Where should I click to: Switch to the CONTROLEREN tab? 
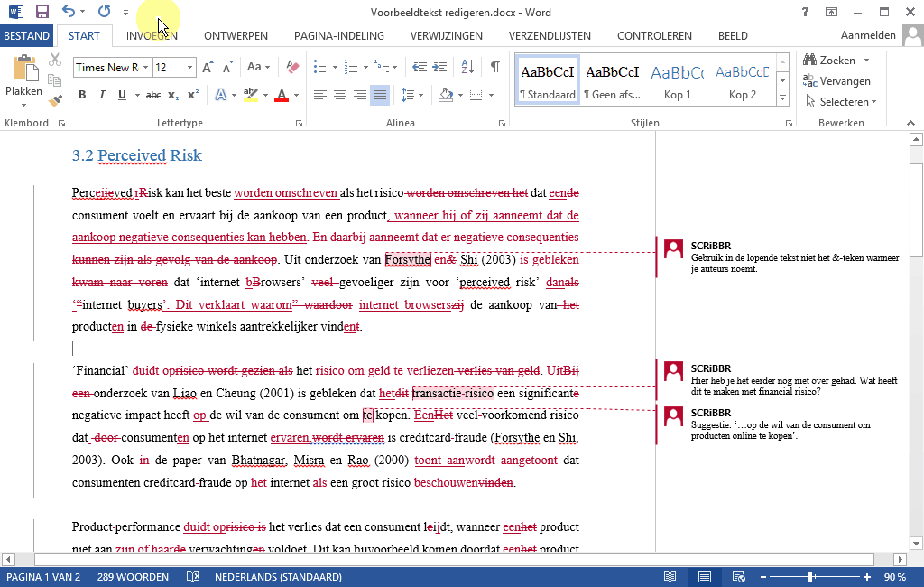click(x=654, y=35)
